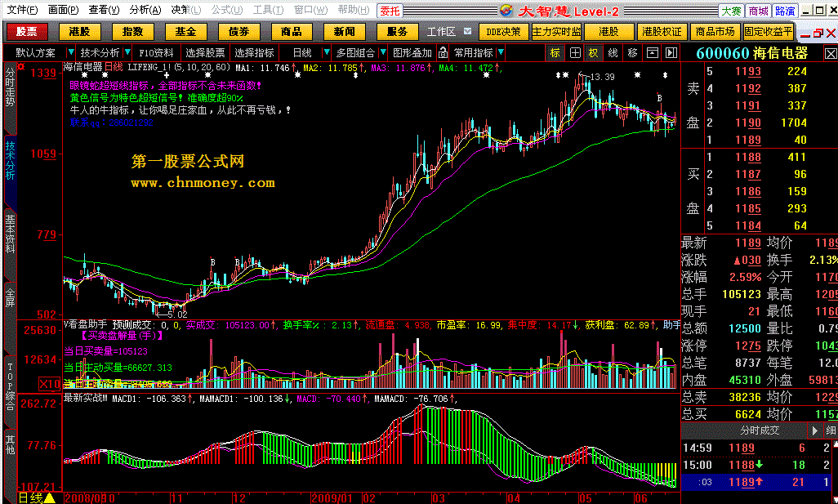Viewport: 838px width, 504px height.
Task: Click the 委托 order button
Action: coord(390,11)
